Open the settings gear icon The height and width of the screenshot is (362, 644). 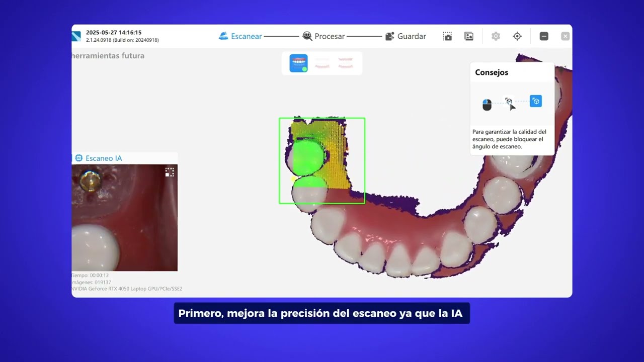tap(496, 36)
